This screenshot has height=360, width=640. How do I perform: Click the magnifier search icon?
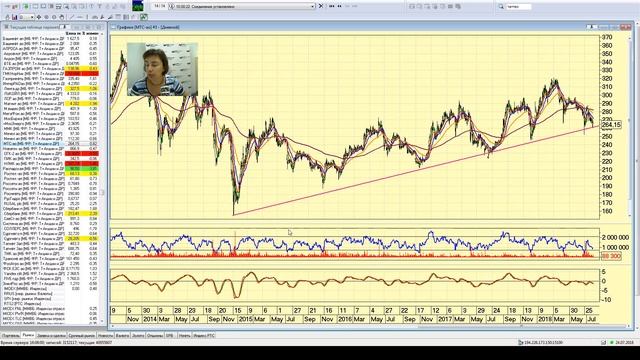(501, 7)
